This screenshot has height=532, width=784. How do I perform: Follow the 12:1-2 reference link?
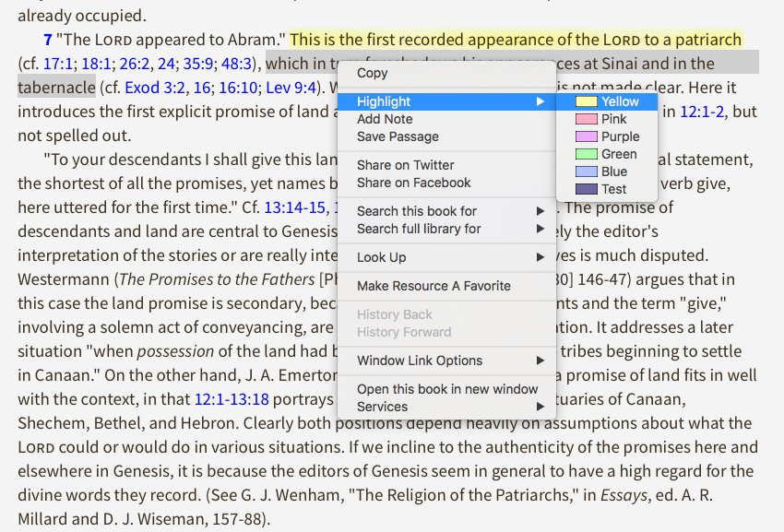[702, 112]
